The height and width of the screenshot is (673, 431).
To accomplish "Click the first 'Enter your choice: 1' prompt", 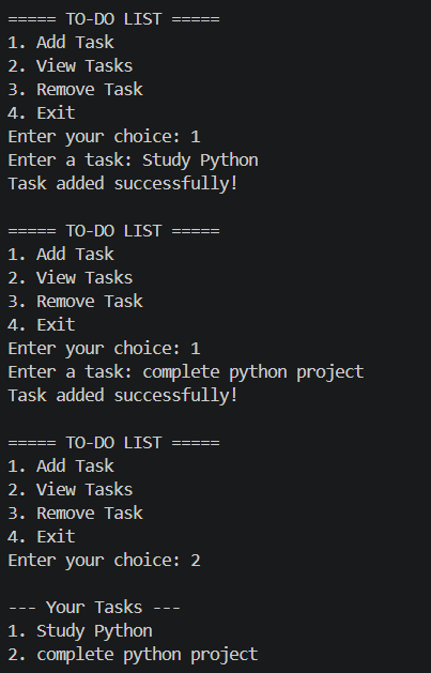I will coord(104,137).
